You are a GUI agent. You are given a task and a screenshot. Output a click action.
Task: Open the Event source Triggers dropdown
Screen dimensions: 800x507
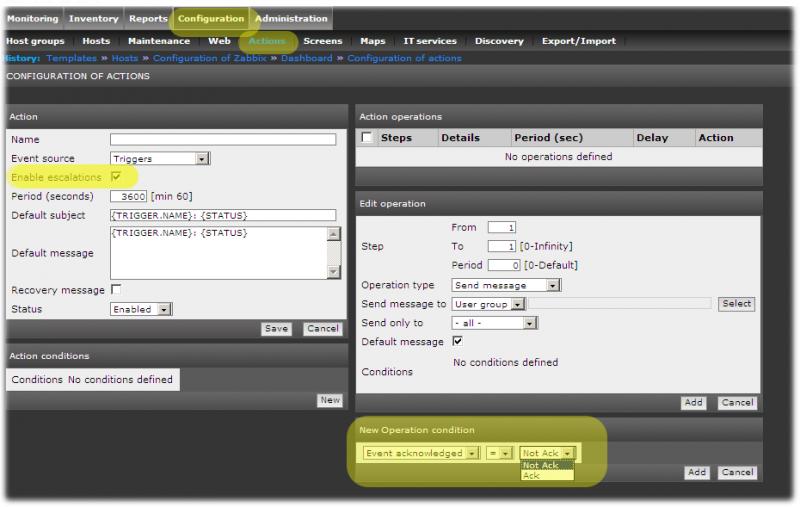pos(160,159)
